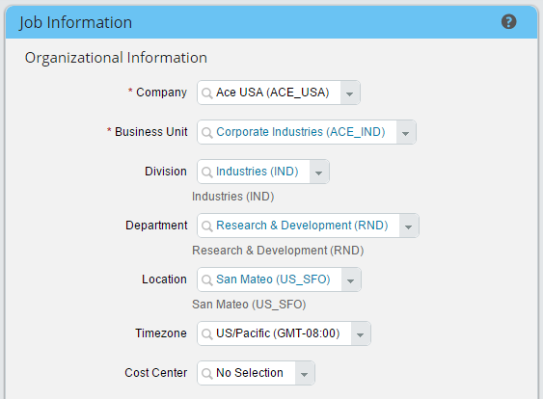The image size is (543, 399).
Task: Click the search icon in Location field
Action: click(x=207, y=280)
